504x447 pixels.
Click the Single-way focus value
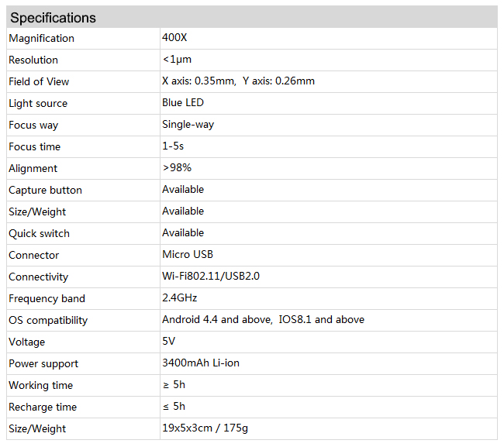pos(188,125)
